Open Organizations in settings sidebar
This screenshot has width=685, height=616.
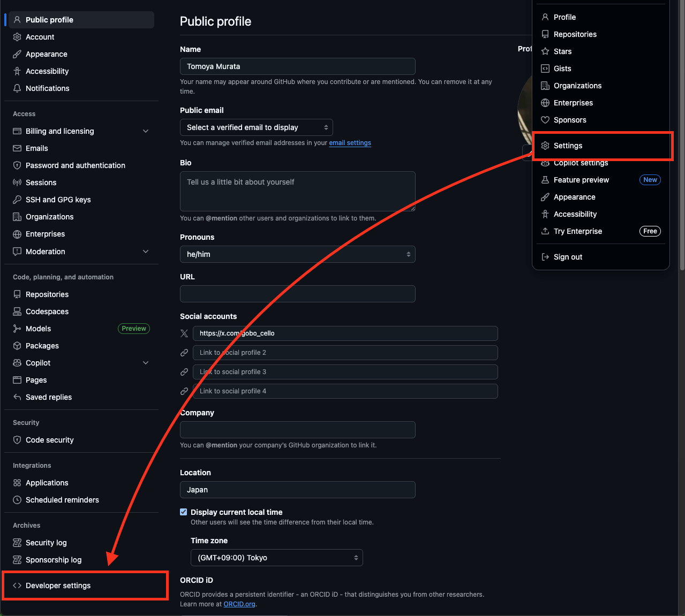[x=81, y=217]
